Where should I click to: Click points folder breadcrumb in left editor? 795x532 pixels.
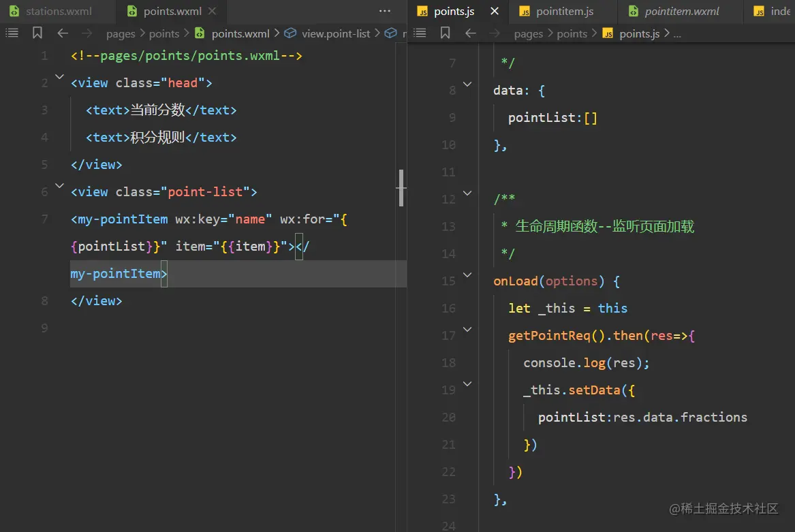point(164,33)
